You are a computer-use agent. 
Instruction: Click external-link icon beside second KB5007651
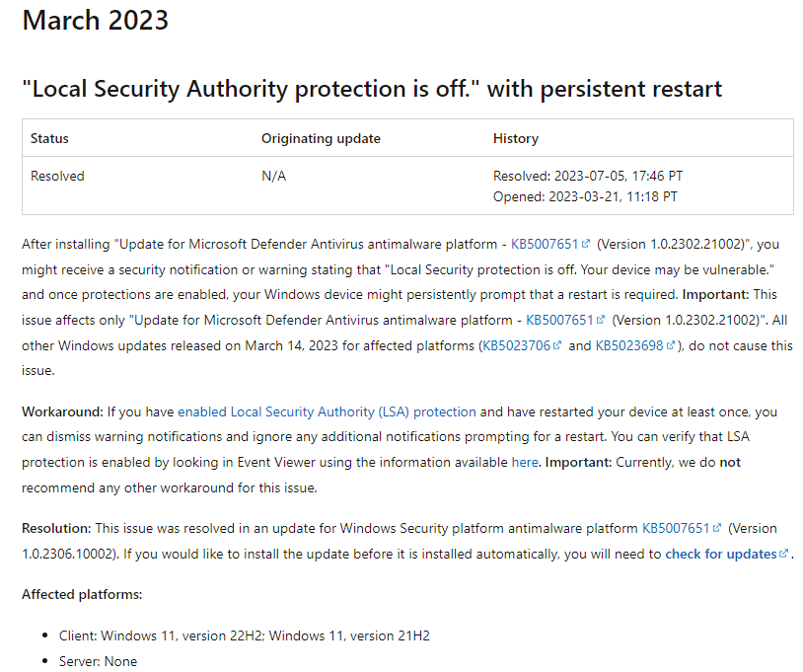(x=601, y=320)
